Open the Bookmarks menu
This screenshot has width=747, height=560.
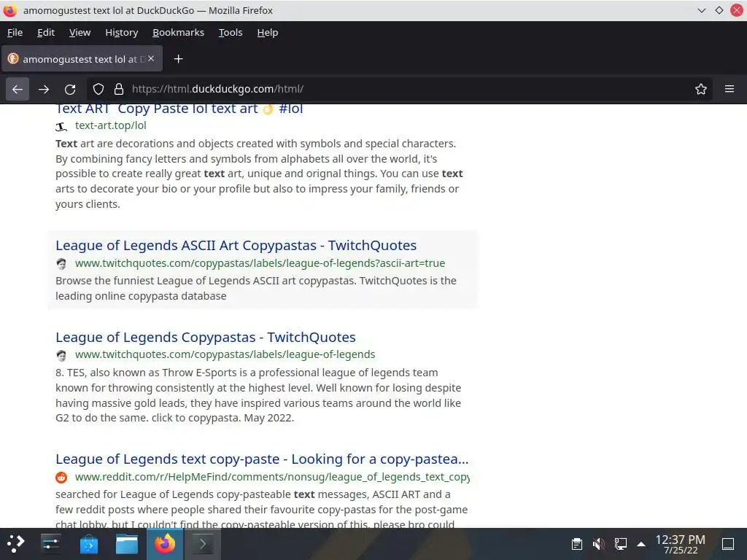click(178, 32)
